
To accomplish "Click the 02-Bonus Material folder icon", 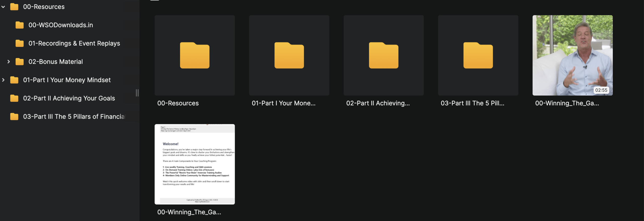I will [19, 62].
